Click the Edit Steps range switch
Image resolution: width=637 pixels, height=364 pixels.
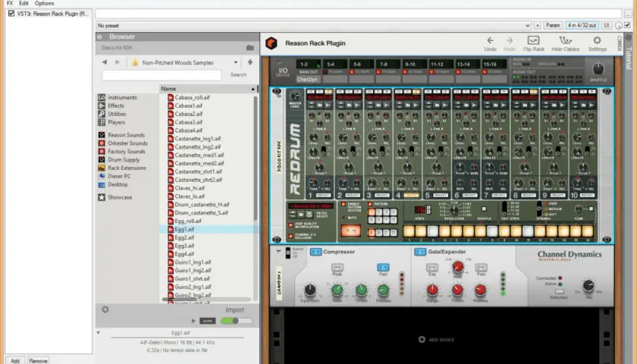pos(504,209)
